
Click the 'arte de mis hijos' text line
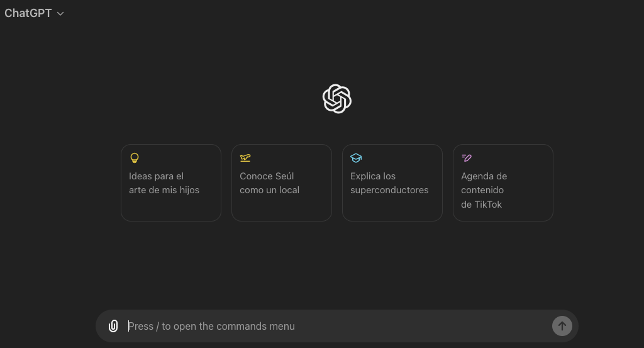(x=164, y=190)
